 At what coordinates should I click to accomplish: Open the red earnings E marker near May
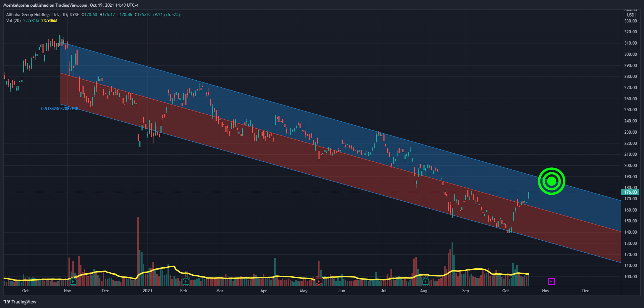pos(319,281)
